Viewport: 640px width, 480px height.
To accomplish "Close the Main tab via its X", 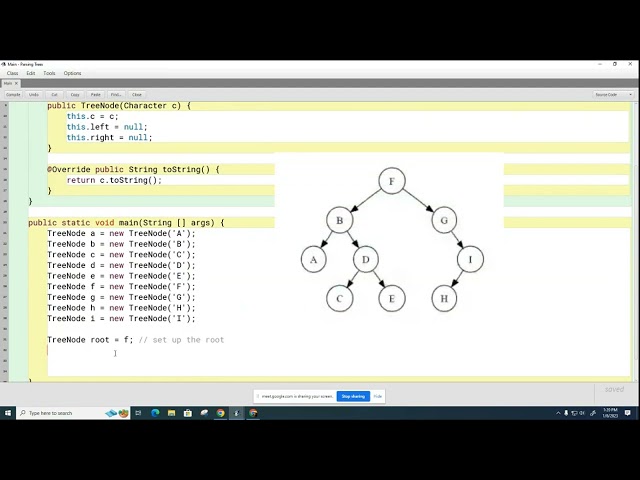I will click(x=16, y=83).
